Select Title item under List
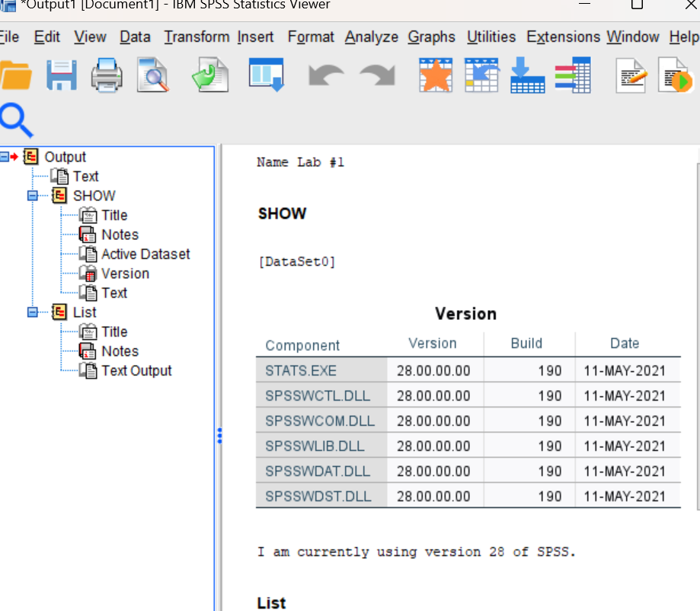This screenshot has width=700, height=611. pos(114,332)
